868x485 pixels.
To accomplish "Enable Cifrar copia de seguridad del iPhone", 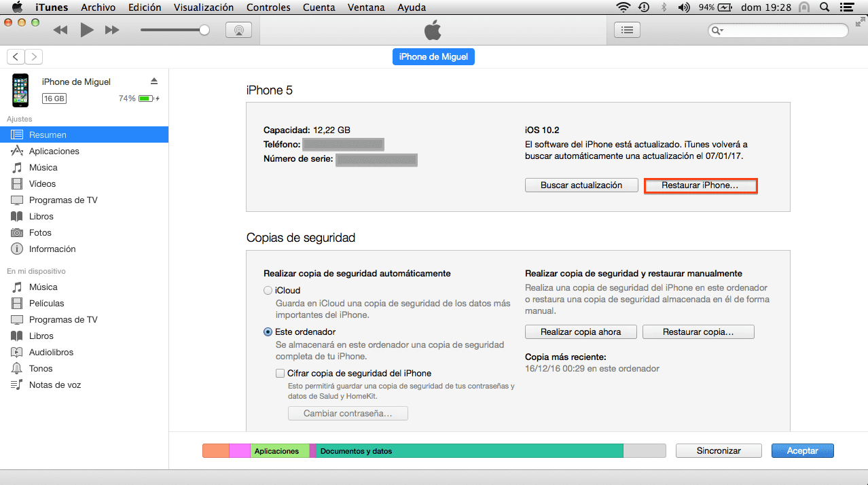I will tap(280, 373).
